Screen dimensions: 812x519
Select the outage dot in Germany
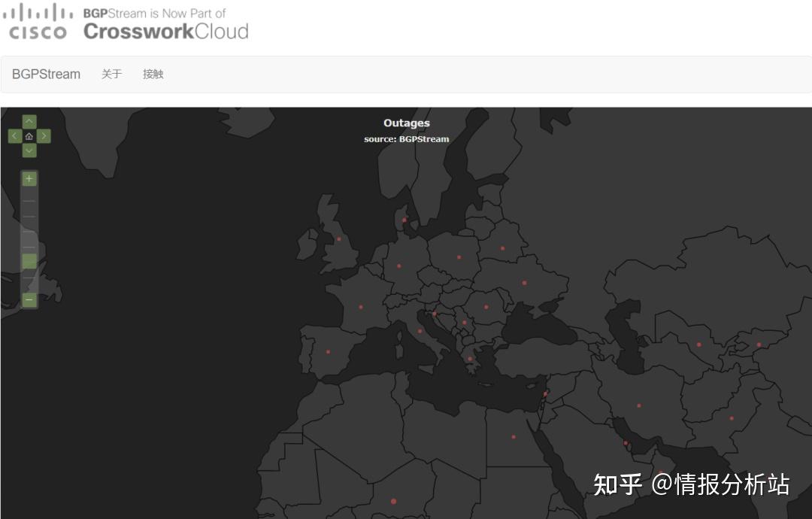coord(398,266)
